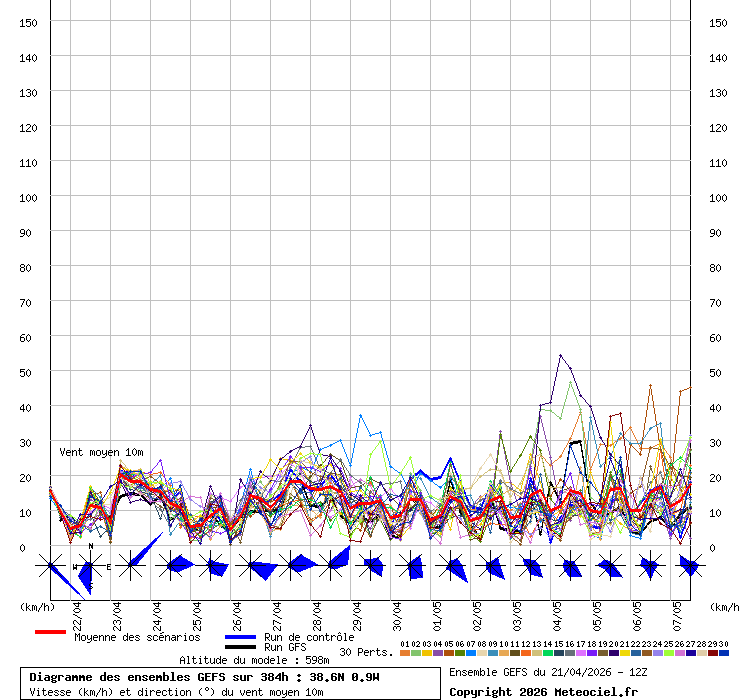
Task: Click the wind direction rose above 24/04
Action: click(x=171, y=566)
